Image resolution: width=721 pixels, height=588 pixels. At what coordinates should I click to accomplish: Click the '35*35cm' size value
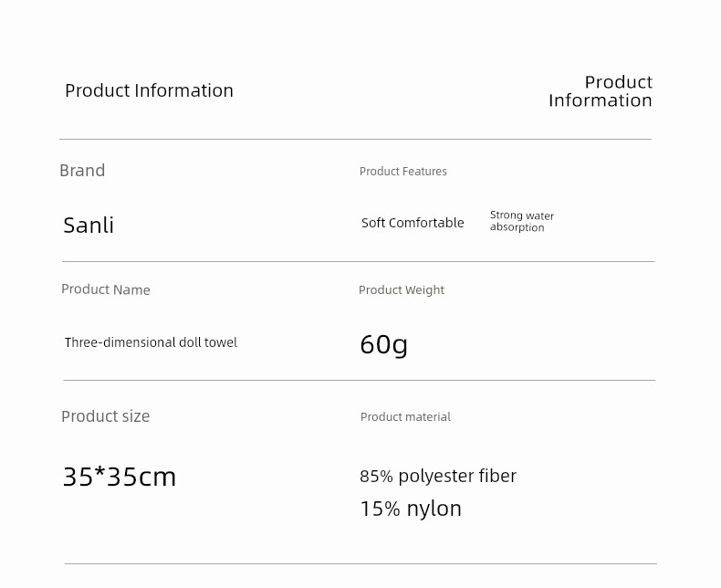click(x=120, y=477)
